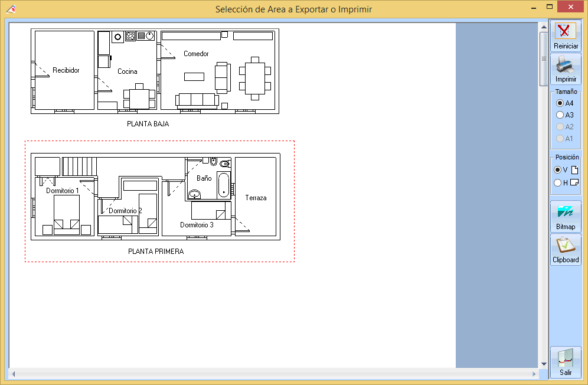Export the selection with the Bitmap icon
Screen dimensions: 588x385
tap(566, 212)
